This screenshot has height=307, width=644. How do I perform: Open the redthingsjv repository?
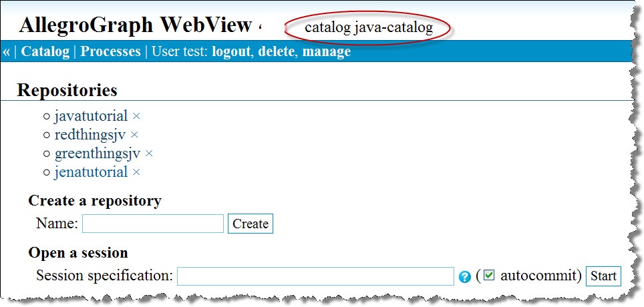[x=90, y=135]
